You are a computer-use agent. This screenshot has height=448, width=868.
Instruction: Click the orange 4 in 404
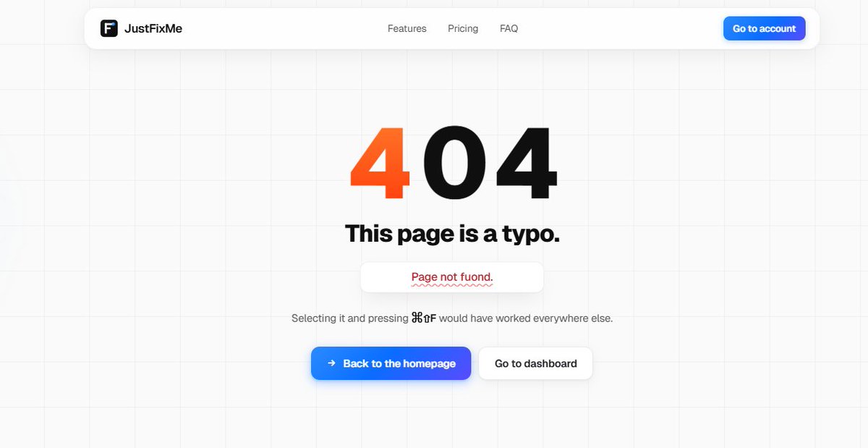(x=380, y=164)
